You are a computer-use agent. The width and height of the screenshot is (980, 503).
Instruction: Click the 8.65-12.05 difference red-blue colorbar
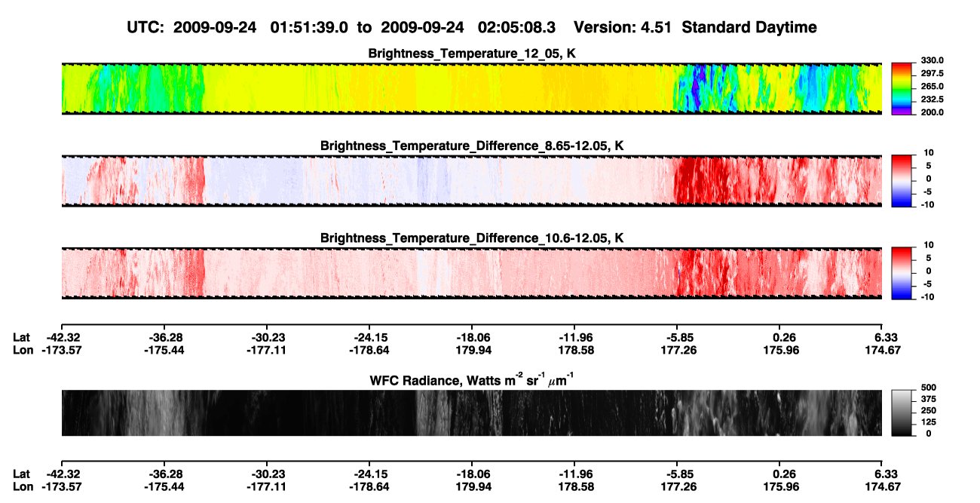[902, 179]
